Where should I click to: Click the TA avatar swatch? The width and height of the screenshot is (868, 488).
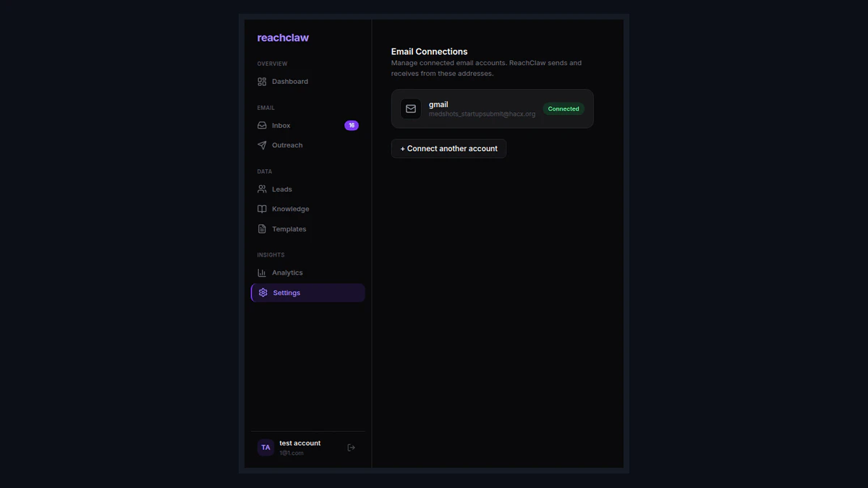tap(265, 447)
